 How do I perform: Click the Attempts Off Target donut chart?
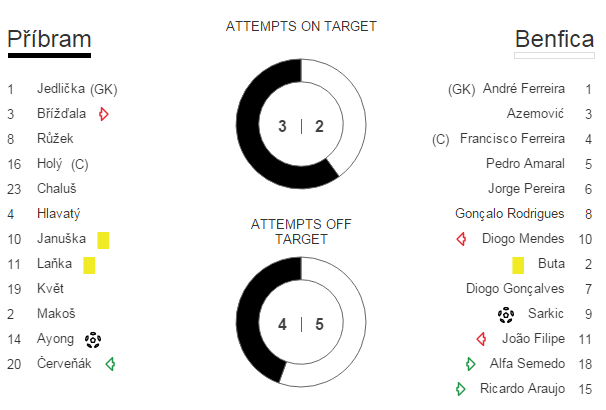click(x=301, y=322)
